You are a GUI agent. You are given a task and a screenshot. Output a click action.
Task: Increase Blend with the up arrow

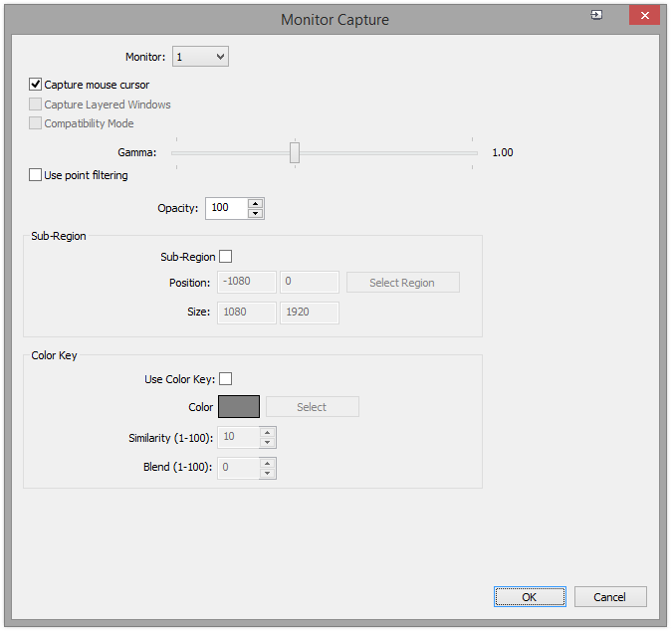point(268,463)
